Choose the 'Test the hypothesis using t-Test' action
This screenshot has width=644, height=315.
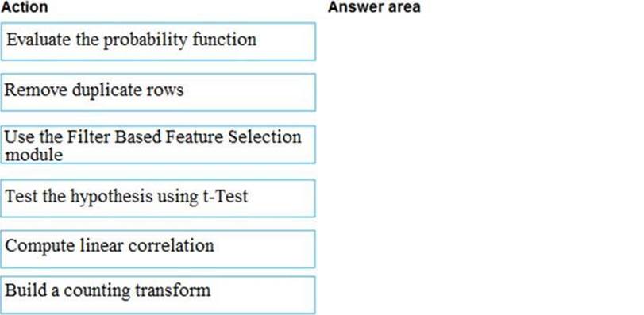(158, 198)
